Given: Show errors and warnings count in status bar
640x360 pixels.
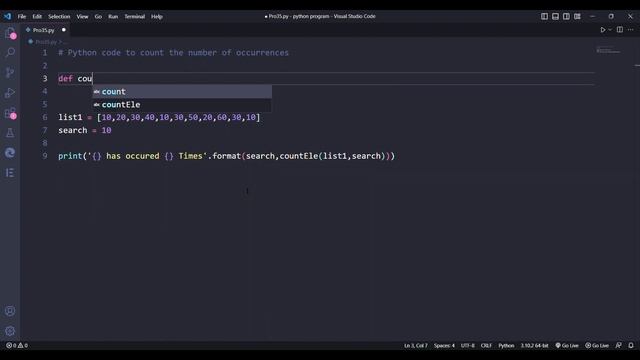Looking at the screenshot, I should pos(17,345).
